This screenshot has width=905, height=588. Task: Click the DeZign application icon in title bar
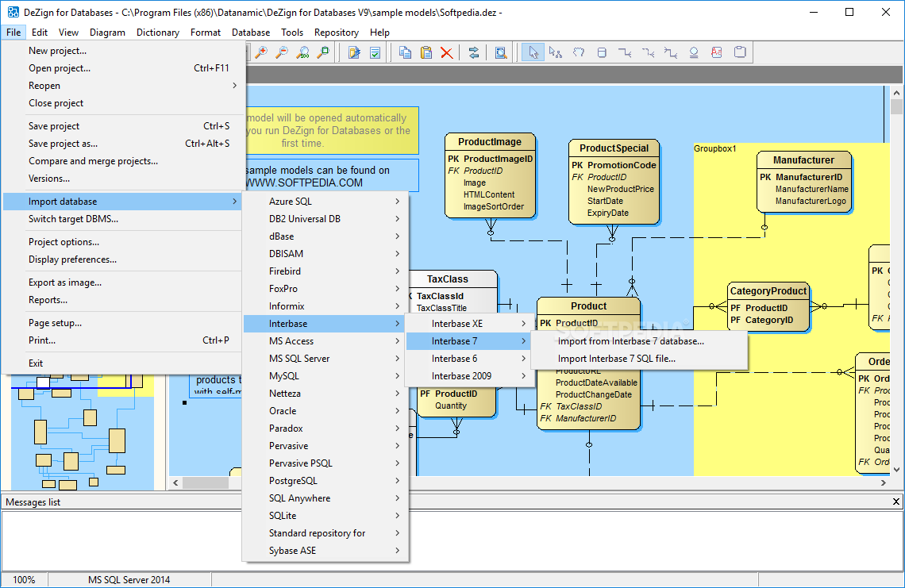point(13,12)
